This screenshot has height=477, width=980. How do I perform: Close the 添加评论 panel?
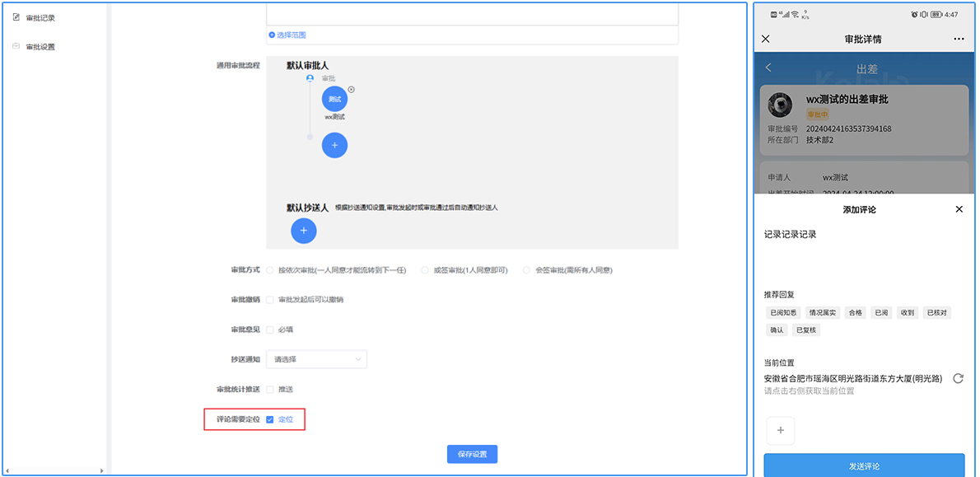(x=959, y=209)
